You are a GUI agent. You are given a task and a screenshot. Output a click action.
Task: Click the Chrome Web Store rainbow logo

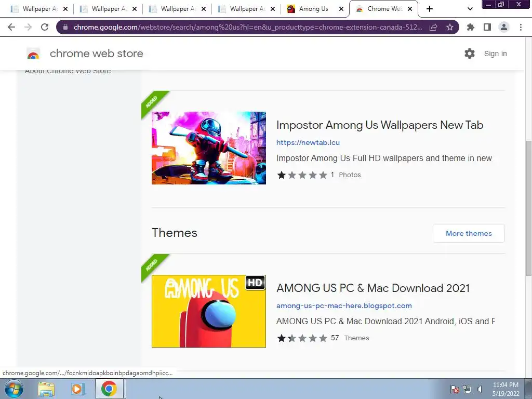[x=33, y=54]
